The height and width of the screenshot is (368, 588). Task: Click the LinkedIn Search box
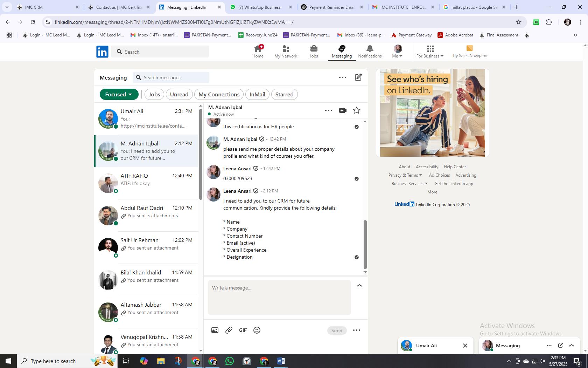[x=160, y=52]
